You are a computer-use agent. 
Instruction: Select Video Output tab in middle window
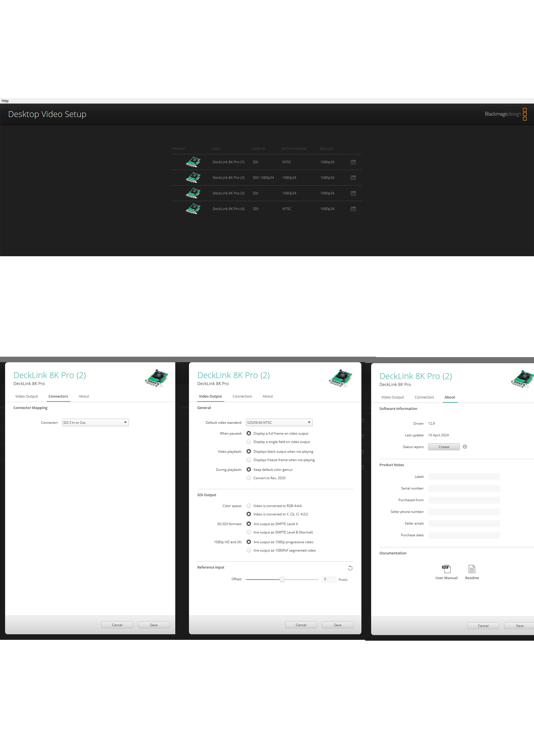tap(210, 397)
